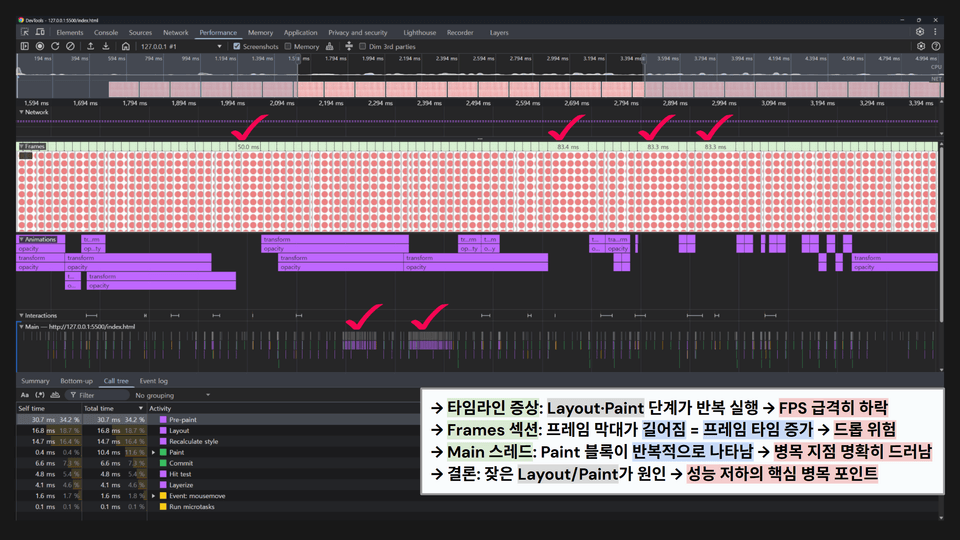This screenshot has height=540, width=960.
Task: Switch to the Memory panel tab
Action: pos(260,32)
